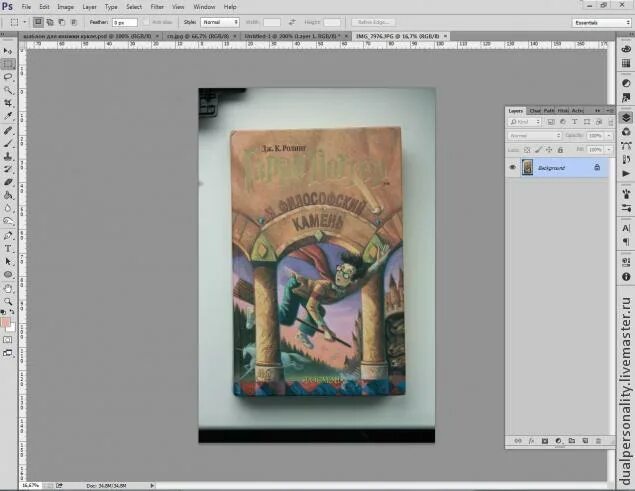This screenshot has height=491, width=635.
Task: Select the Ellipse shape tool
Action: 8,275
